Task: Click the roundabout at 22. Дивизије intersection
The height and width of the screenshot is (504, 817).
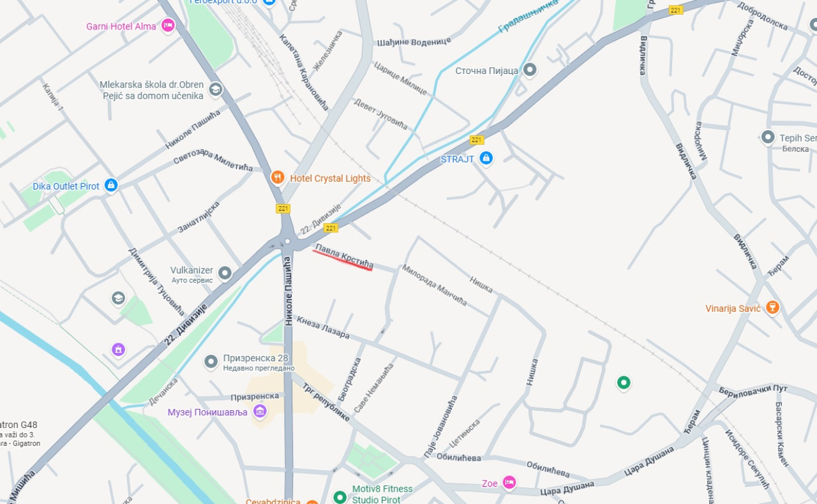Action: click(287, 241)
